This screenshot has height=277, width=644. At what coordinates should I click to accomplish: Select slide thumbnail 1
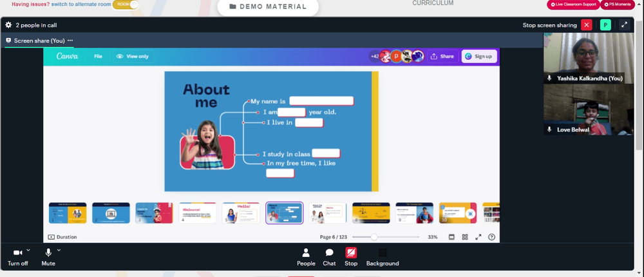[x=68, y=213]
